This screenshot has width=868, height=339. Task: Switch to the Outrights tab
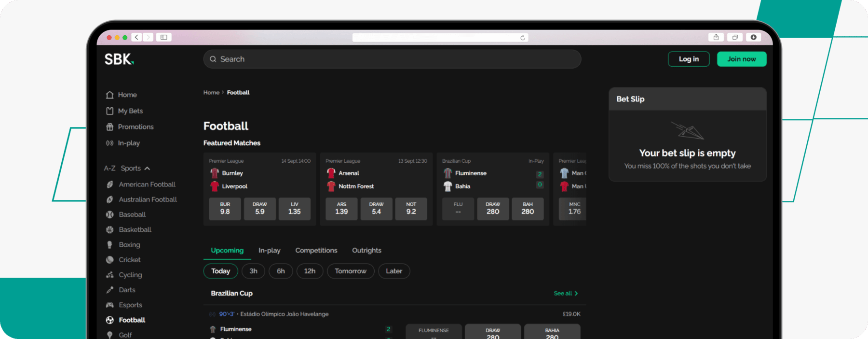click(x=366, y=250)
